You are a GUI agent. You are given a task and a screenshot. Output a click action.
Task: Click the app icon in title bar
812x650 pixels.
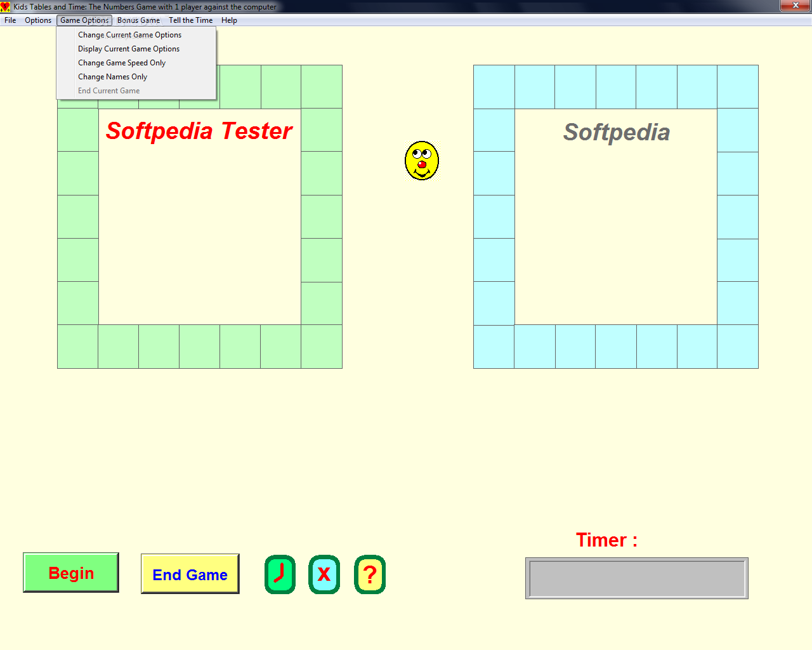click(x=5, y=6)
